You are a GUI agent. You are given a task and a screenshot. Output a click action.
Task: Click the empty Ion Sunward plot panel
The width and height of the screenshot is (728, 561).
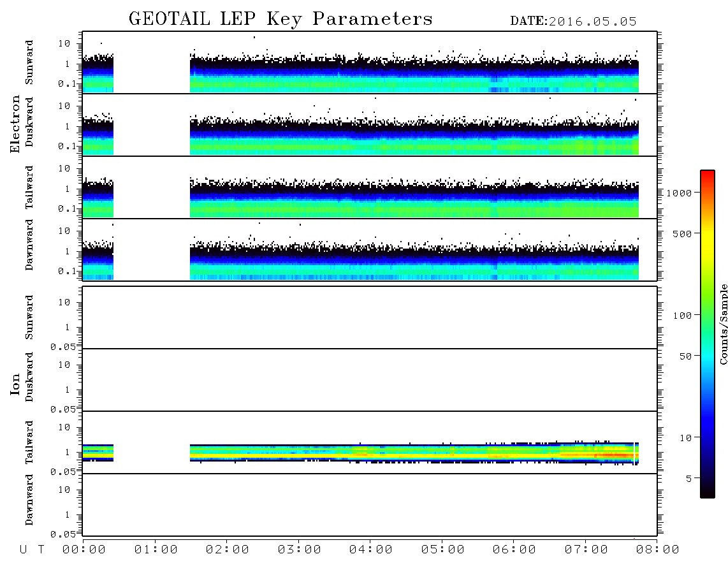tap(370, 317)
